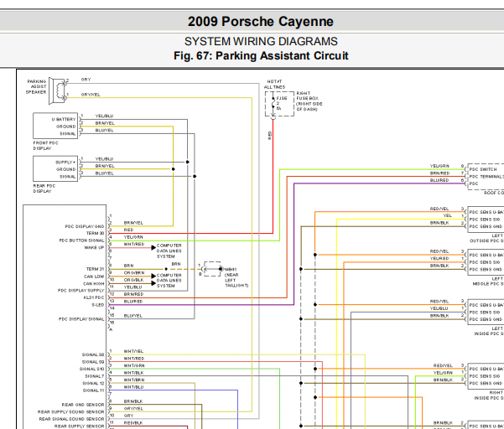Click the 'KL31 PDC' pin label
The height and width of the screenshot is (429, 504).
pyautogui.click(x=94, y=297)
